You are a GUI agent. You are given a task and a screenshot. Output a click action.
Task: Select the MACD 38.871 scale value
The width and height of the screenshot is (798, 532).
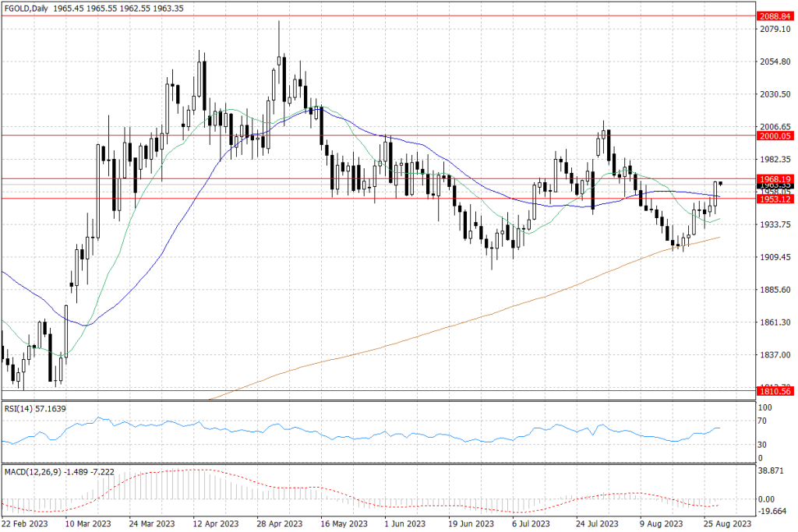(773, 472)
